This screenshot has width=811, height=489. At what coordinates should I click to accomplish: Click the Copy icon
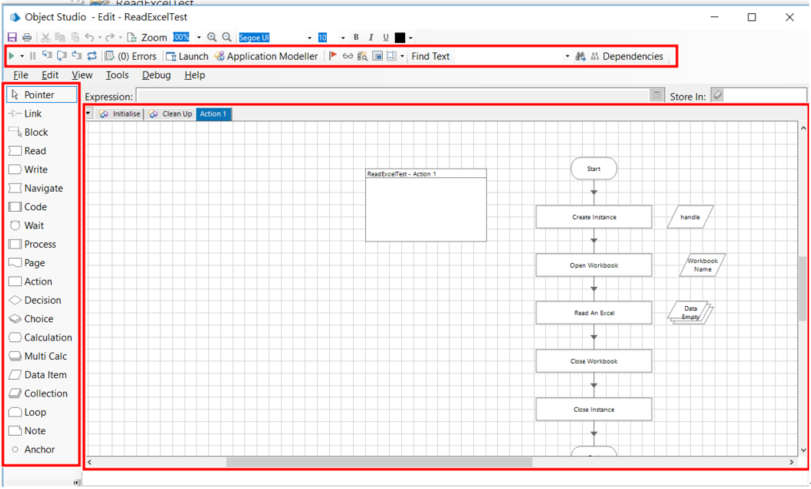(60, 37)
